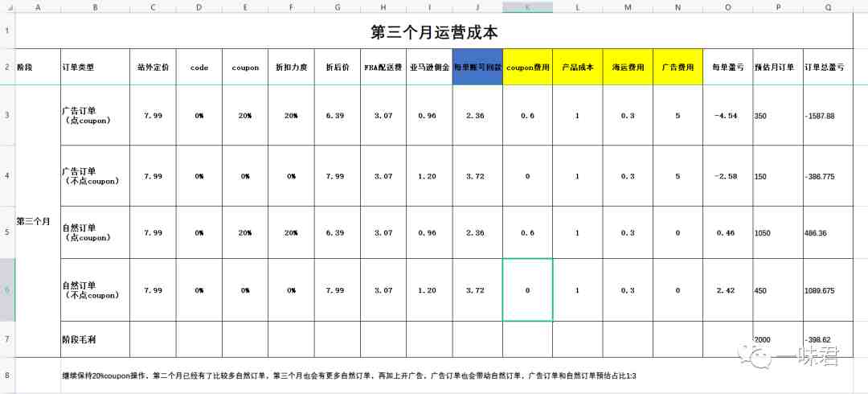Screen dimensions: 868x394
Task: Click the yellow 广告费用 header cell
Action: tap(678, 67)
